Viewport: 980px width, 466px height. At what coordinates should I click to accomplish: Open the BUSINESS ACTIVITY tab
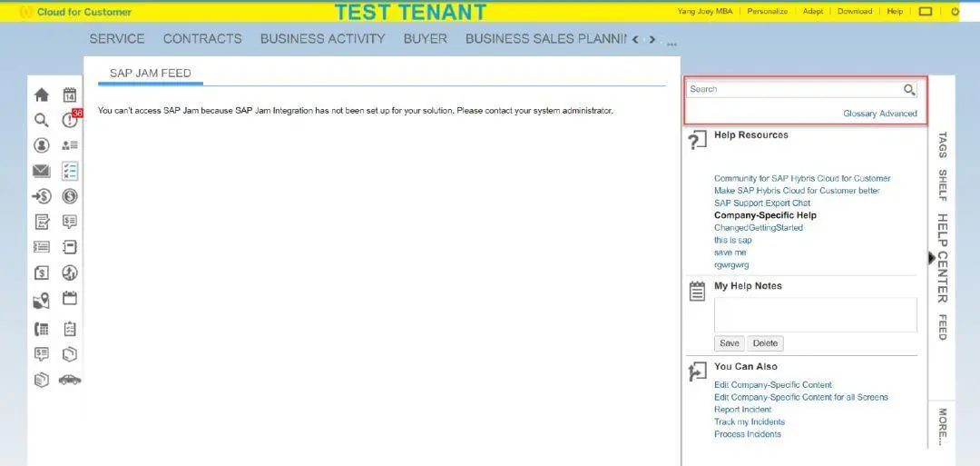point(322,39)
